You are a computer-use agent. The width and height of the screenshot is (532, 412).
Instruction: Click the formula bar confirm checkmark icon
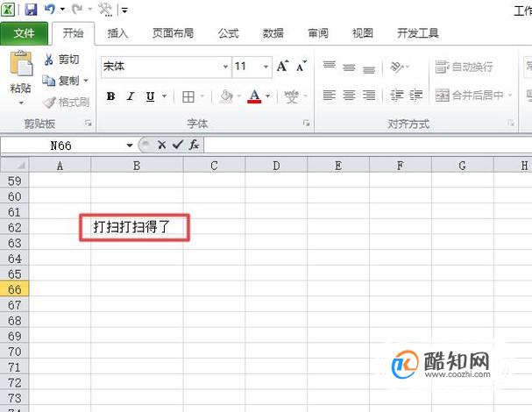coord(178,145)
